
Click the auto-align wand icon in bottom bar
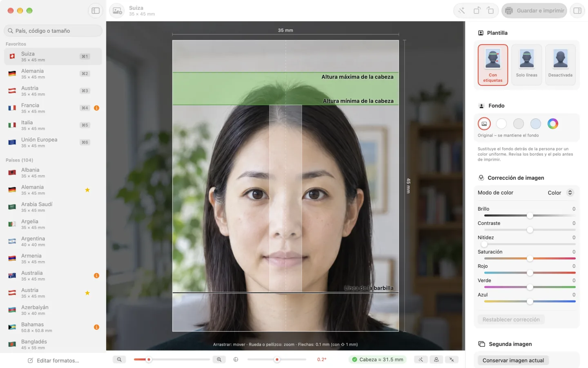click(421, 359)
